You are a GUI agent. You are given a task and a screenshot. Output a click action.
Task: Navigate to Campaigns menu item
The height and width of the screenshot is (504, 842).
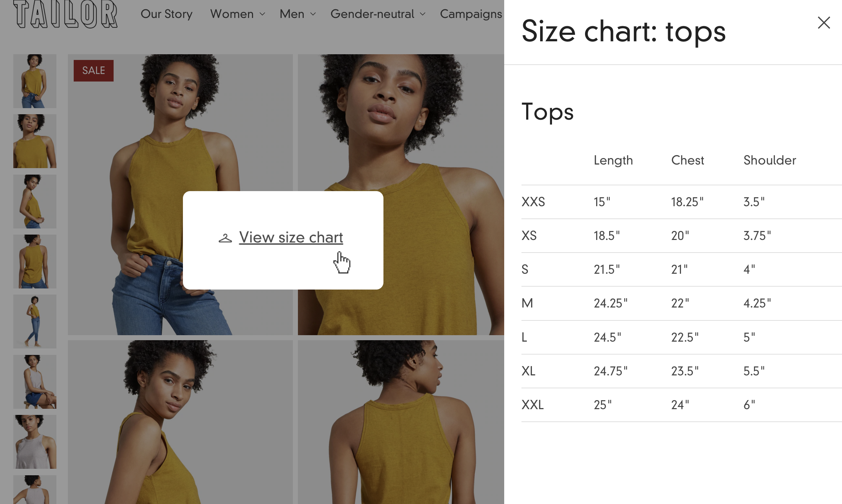click(471, 13)
